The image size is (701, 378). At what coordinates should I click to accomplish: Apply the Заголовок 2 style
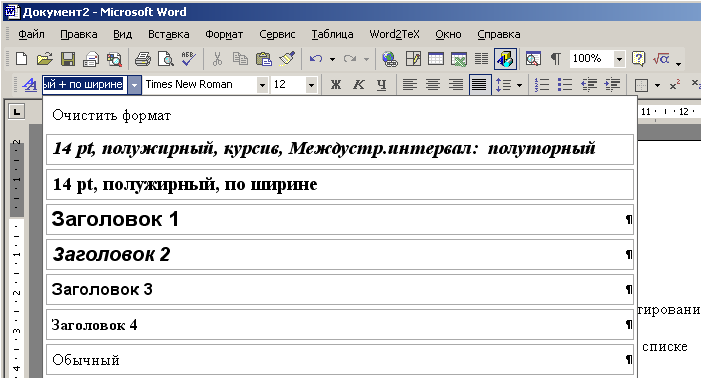coord(340,255)
